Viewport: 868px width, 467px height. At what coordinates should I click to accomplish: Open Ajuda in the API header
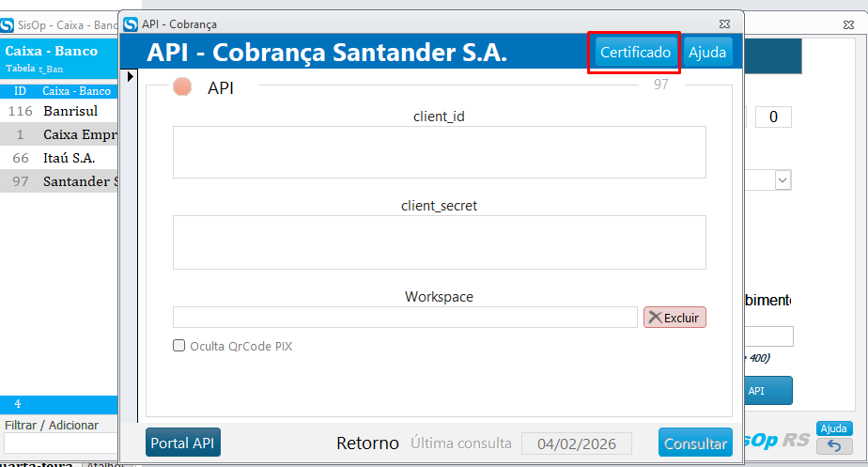click(707, 53)
